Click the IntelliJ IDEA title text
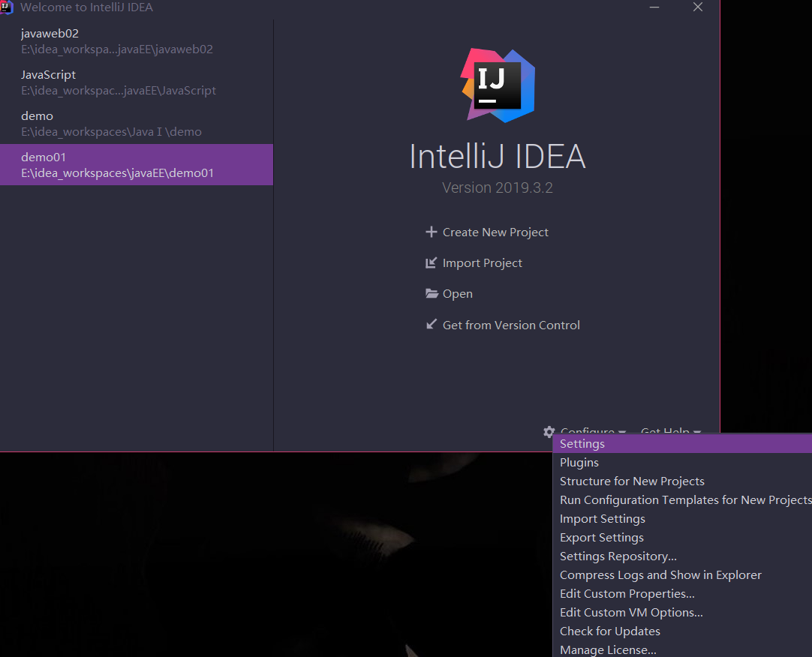Image resolution: width=812 pixels, height=657 pixels. point(498,156)
